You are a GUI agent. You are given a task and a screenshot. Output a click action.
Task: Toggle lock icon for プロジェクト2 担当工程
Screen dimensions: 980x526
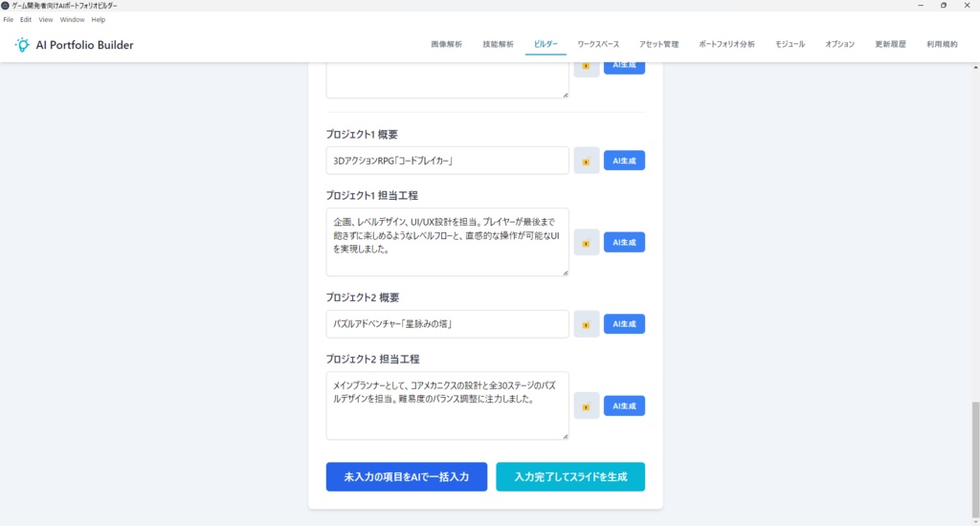[587, 406]
